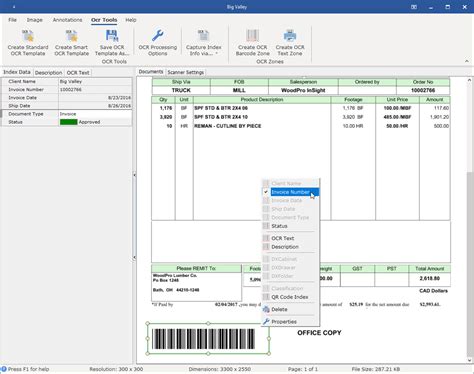Select the Ocr Tools ribbon tab
Screen dimensions: 474x374
click(x=104, y=20)
